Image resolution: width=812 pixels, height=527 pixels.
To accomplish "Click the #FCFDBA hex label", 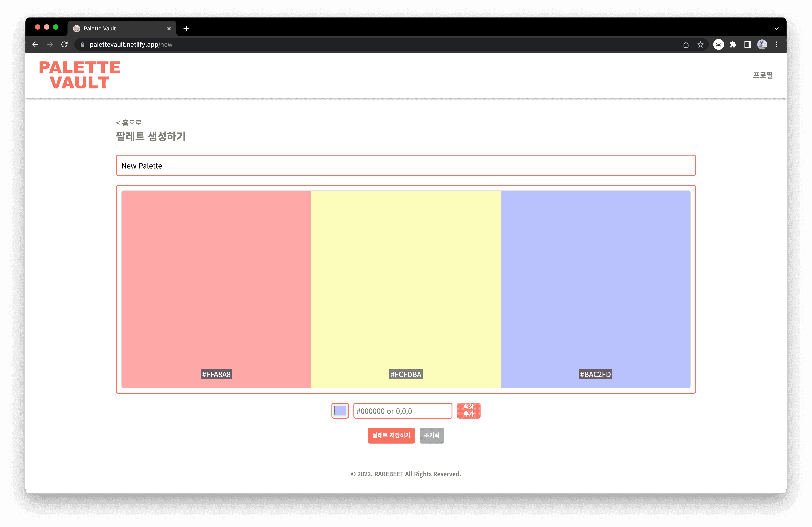I will 406,374.
